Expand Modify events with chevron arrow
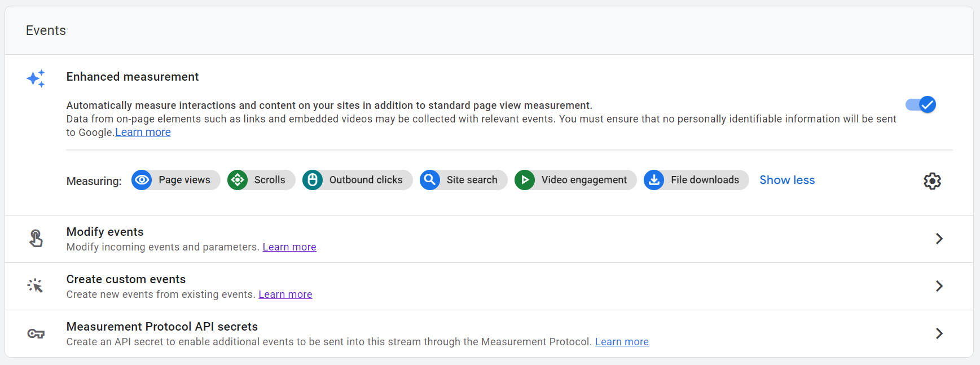980x365 pixels. click(x=939, y=239)
